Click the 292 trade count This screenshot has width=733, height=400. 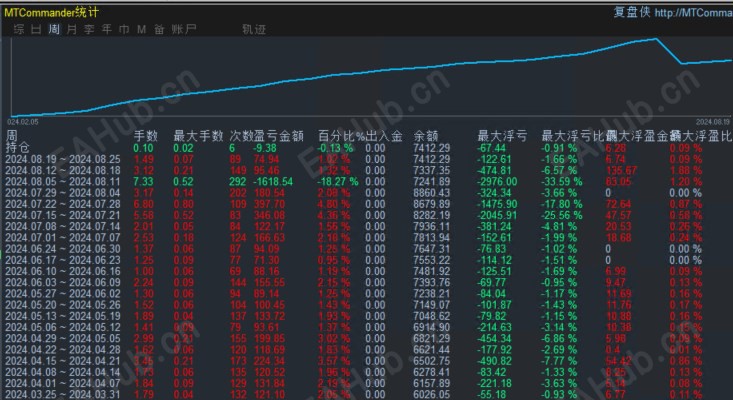point(239,182)
